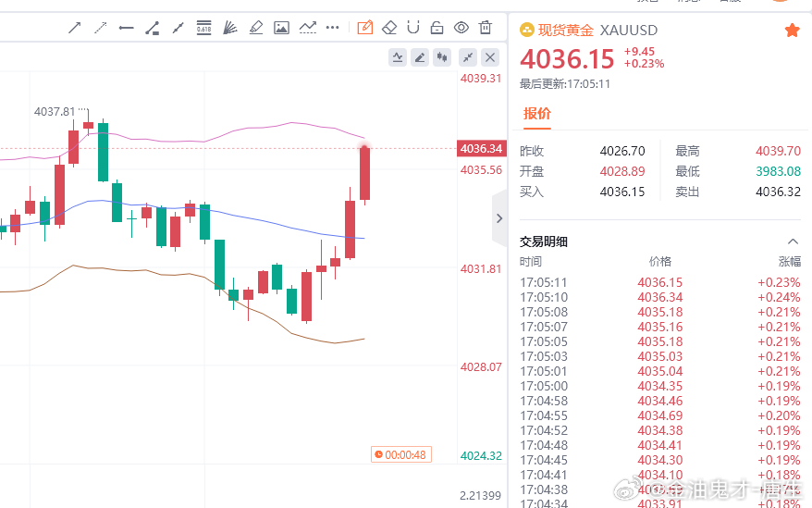Click the eraser tool icon
The width and height of the screenshot is (812, 508).
[389, 28]
